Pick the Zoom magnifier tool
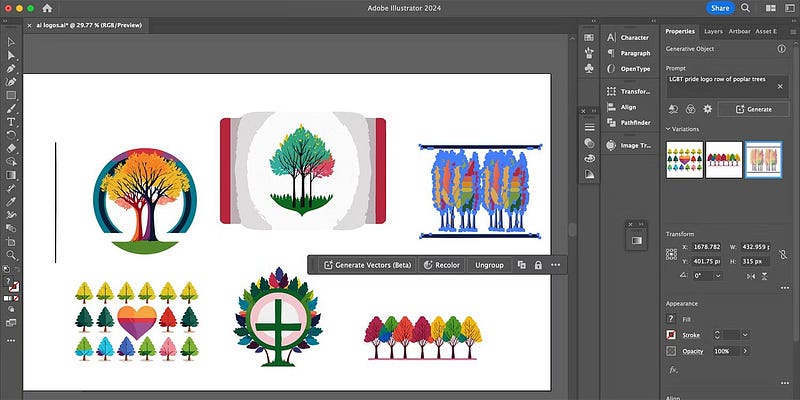Image resolution: width=800 pixels, height=400 pixels. (x=11, y=254)
